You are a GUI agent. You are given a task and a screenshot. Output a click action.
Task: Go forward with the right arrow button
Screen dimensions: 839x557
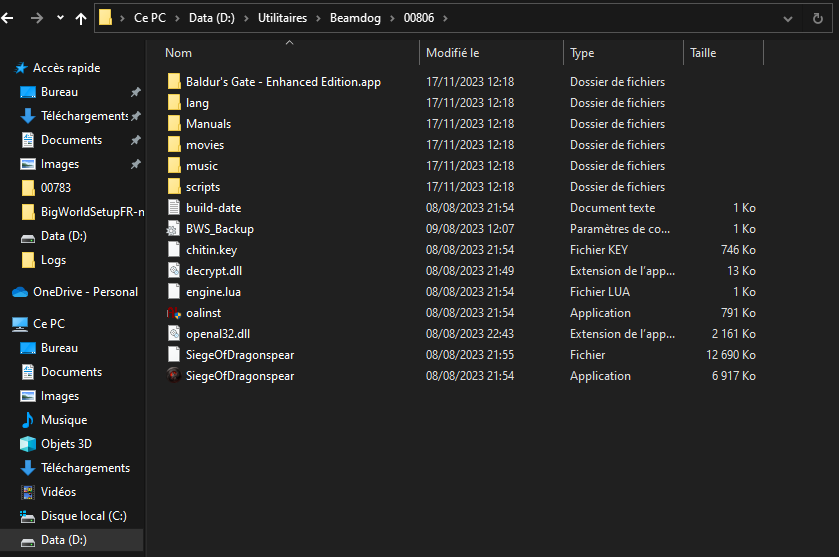pos(36,18)
